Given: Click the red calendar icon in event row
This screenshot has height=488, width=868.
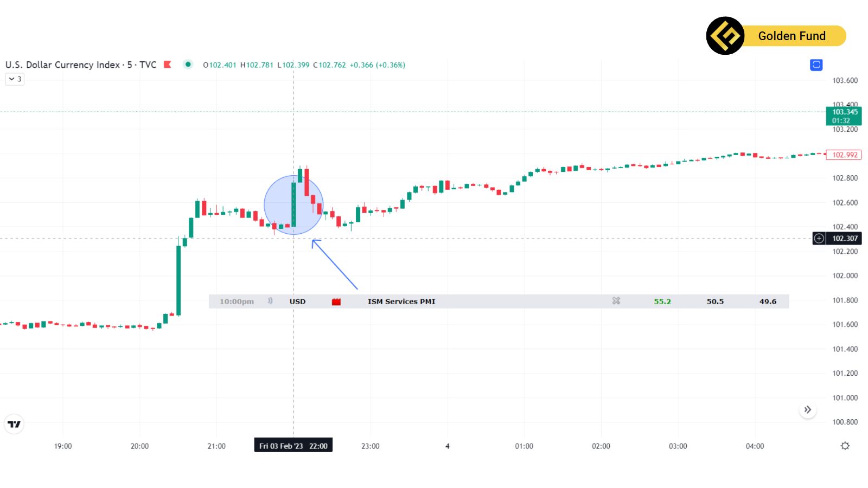Looking at the screenshot, I should pos(336,301).
